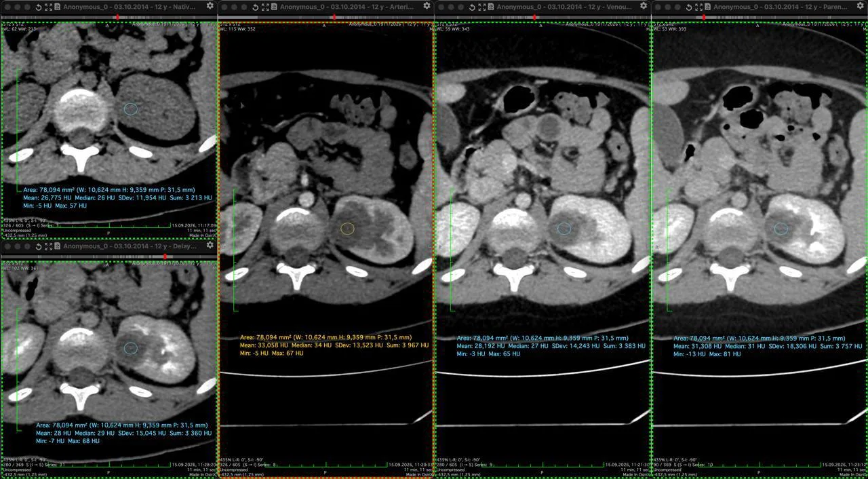Screen dimensions: 868x479
Task: Click the reset icon in the Venous window
Action: coord(473,7)
